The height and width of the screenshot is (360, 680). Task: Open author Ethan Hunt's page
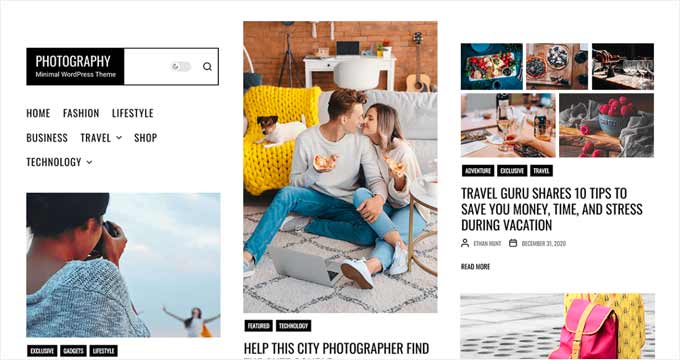pyautogui.click(x=487, y=244)
